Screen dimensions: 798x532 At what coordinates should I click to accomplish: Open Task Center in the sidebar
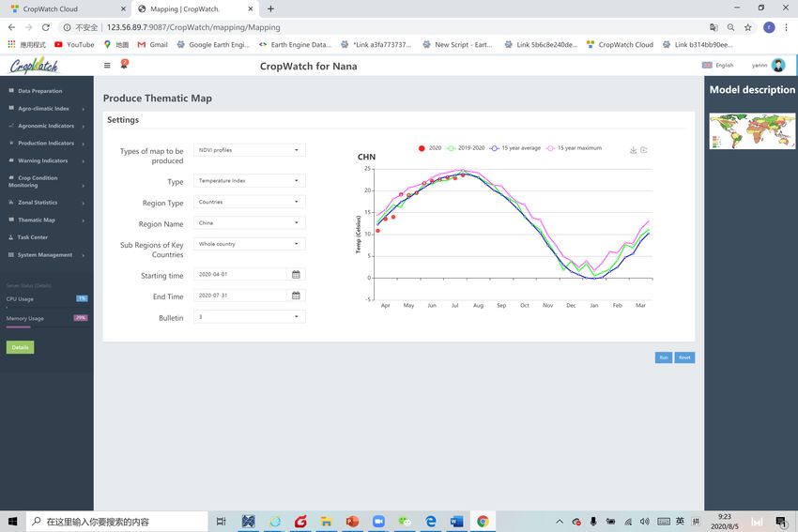[x=46, y=237]
